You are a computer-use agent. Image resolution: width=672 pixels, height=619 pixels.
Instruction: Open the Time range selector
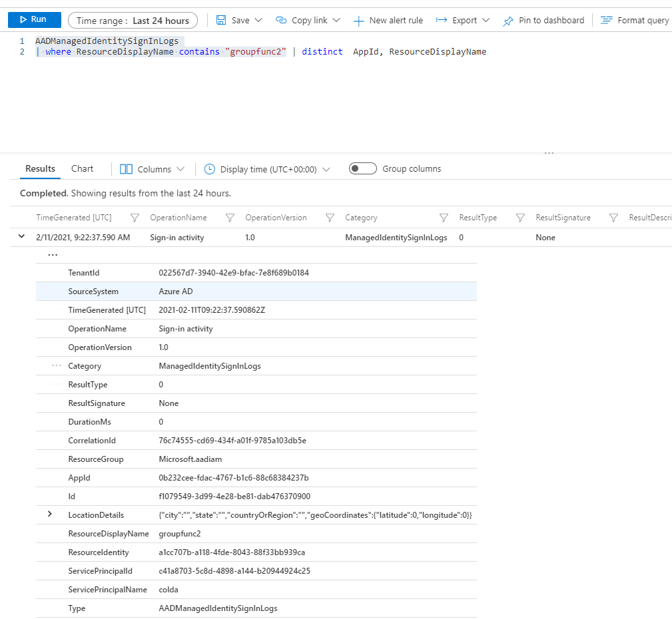click(133, 21)
